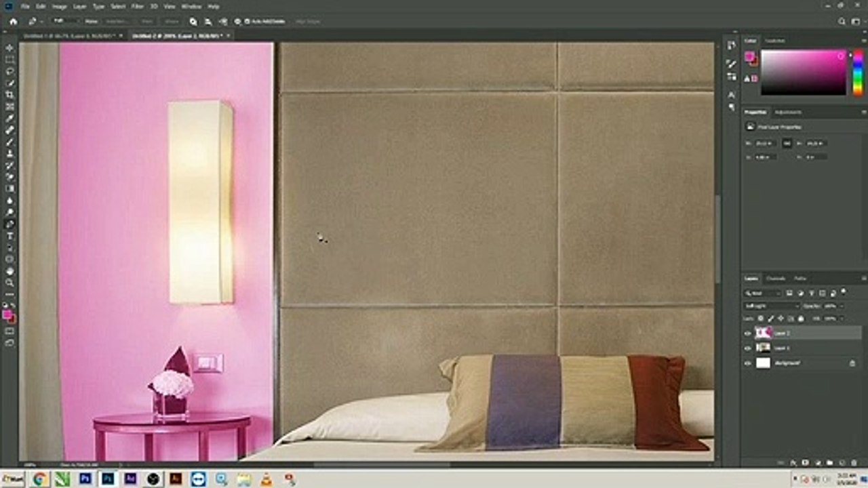
Task: Select the Rectangular Marquee tool
Action: tap(9, 60)
